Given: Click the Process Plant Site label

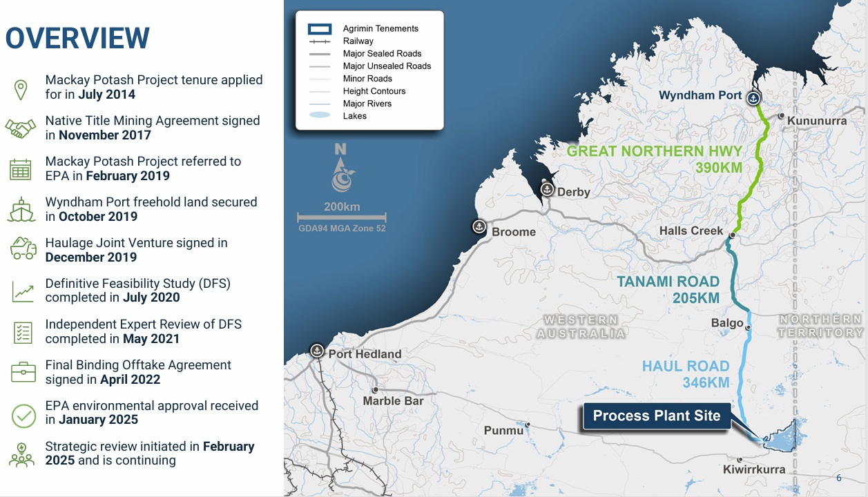Looking at the screenshot, I should tap(656, 416).
